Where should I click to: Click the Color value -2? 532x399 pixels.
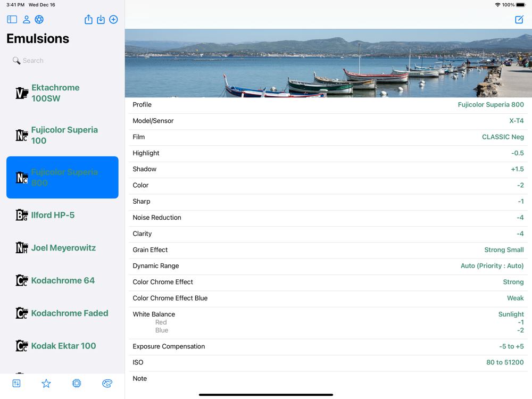pyautogui.click(x=520, y=185)
